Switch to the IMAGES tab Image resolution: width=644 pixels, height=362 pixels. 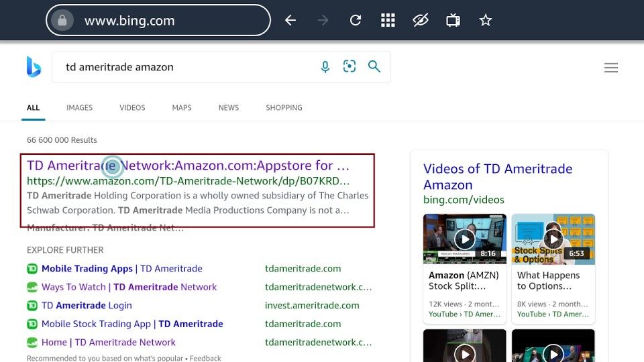[x=80, y=107]
